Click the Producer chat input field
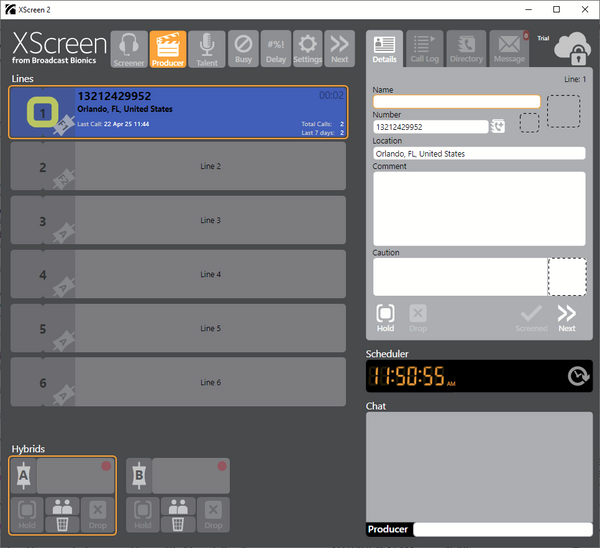Viewport: 600px width, 548px height. [503, 529]
